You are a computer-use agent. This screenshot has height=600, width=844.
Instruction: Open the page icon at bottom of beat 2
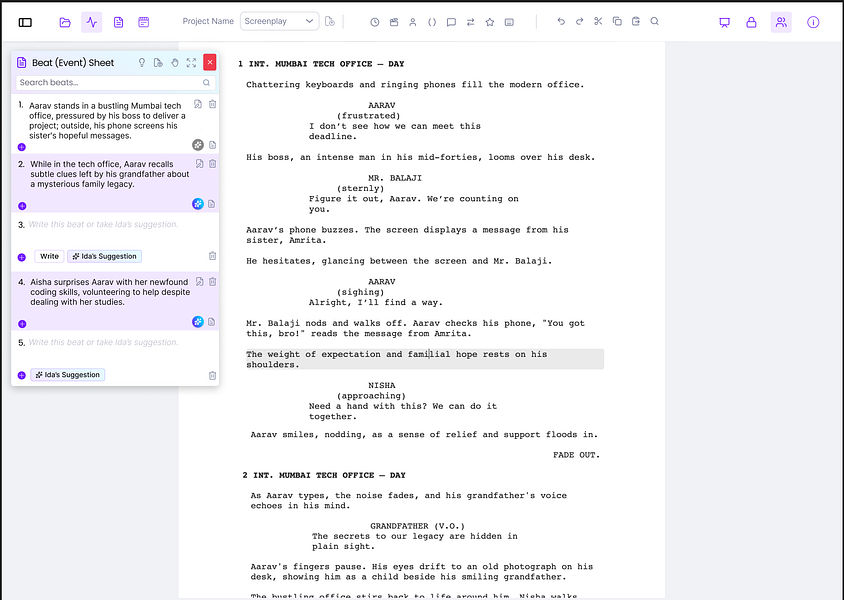(x=212, y=204)
